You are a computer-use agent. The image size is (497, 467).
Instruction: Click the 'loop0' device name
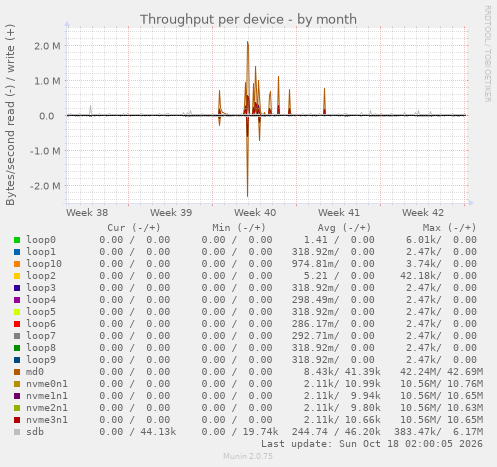pyautogui.click(x=41, y=240)
